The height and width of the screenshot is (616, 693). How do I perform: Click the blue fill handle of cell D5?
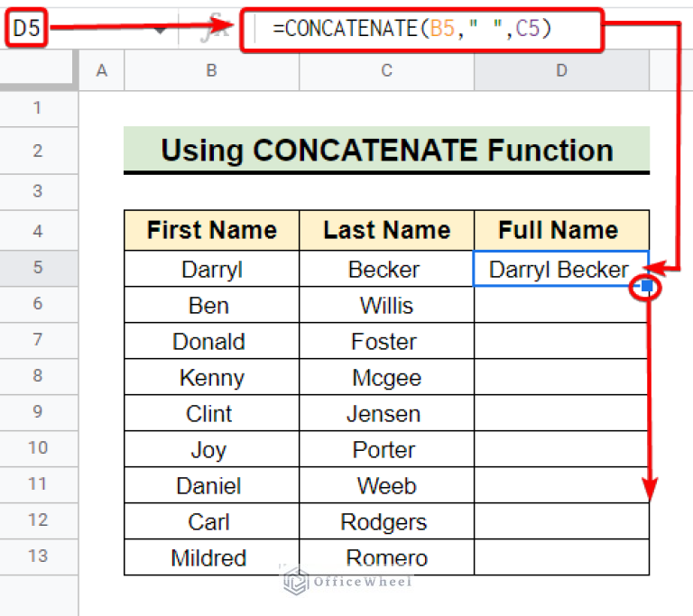point(647,287)
